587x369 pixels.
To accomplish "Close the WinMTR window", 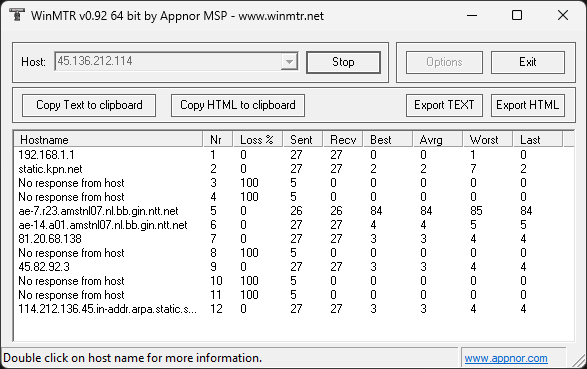I will click(x=563, y=15).
